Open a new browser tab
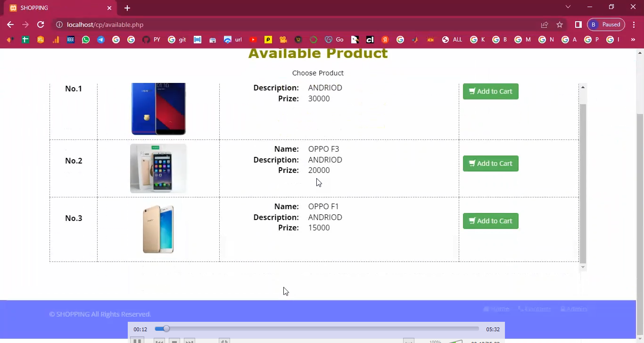 127,8
